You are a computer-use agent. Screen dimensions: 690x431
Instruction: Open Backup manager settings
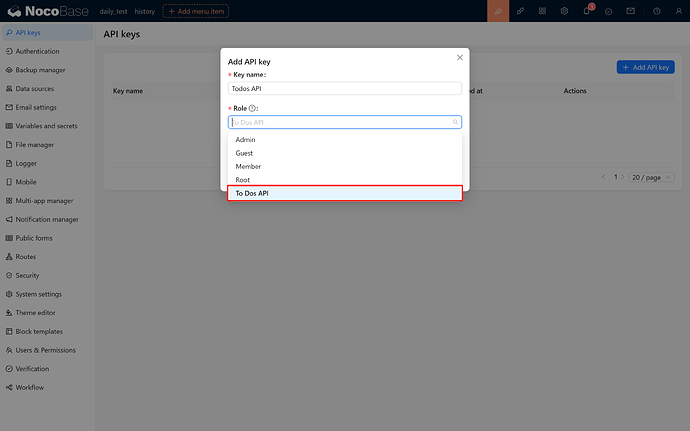coord(48,70)
